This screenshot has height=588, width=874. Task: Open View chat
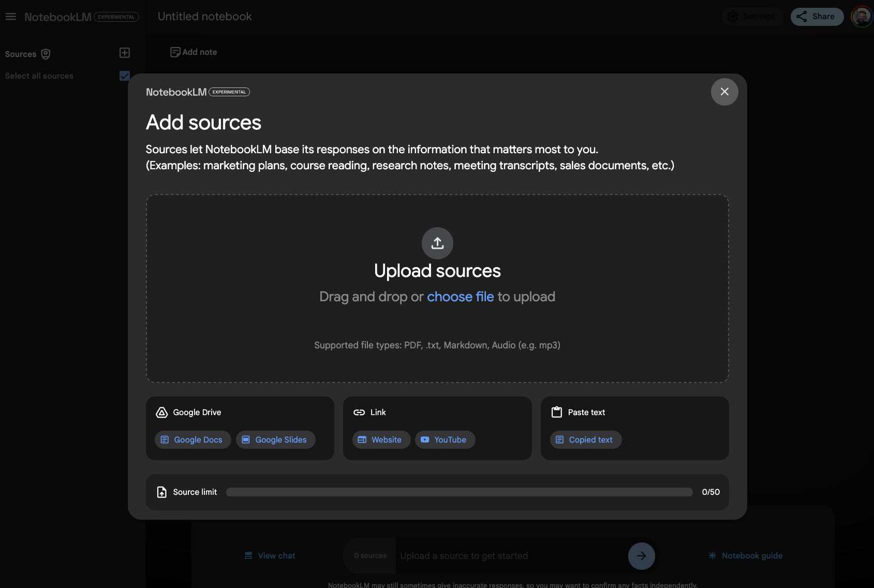270,555
